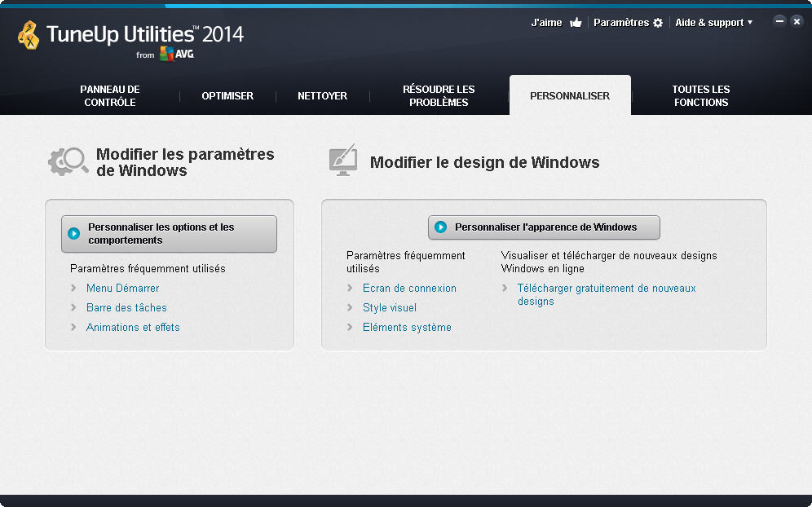Select the Résoudre les problèmes tab
812x507 pixels.
click(439, 96)
